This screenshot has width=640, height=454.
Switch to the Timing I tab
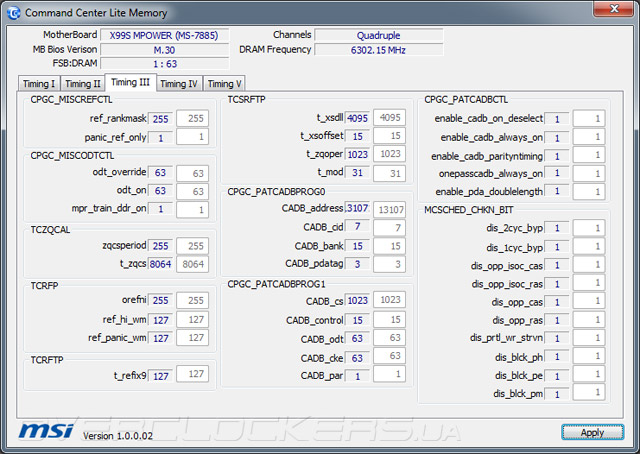click(39, 83)
